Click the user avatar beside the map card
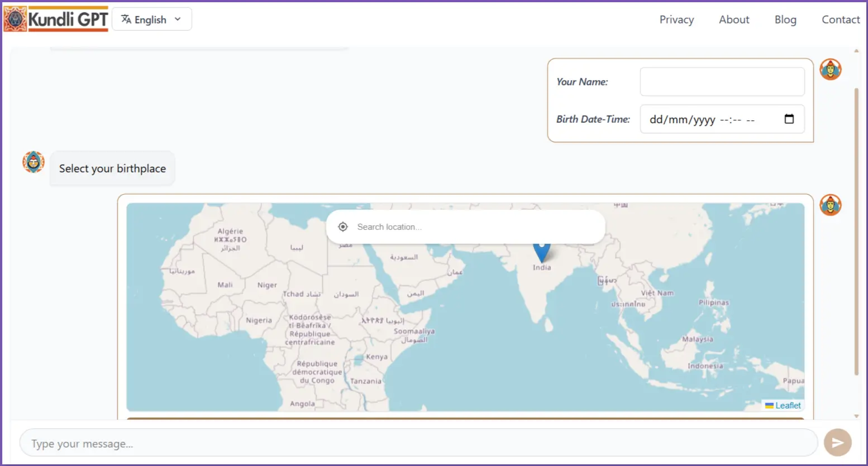 [x=830, y=205]
